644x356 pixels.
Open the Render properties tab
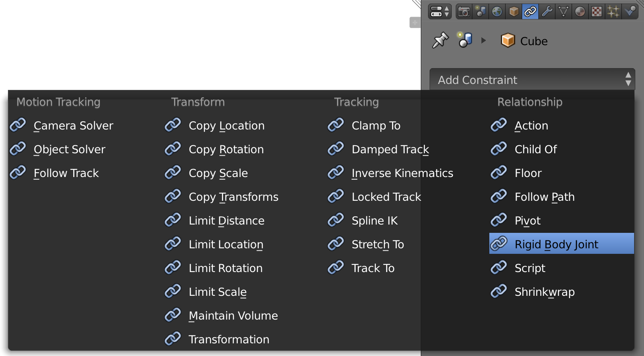(x=464, y=11)
